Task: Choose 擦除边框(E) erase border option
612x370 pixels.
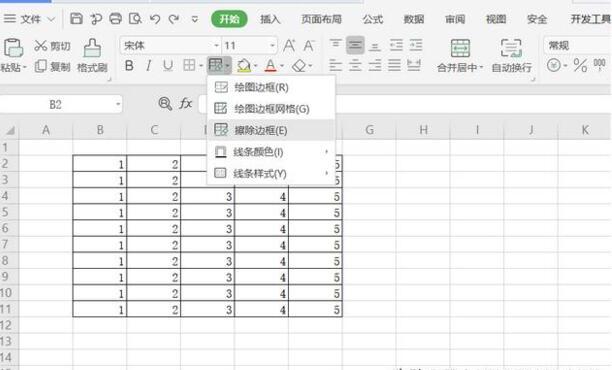Action: [x=271, y=130]
